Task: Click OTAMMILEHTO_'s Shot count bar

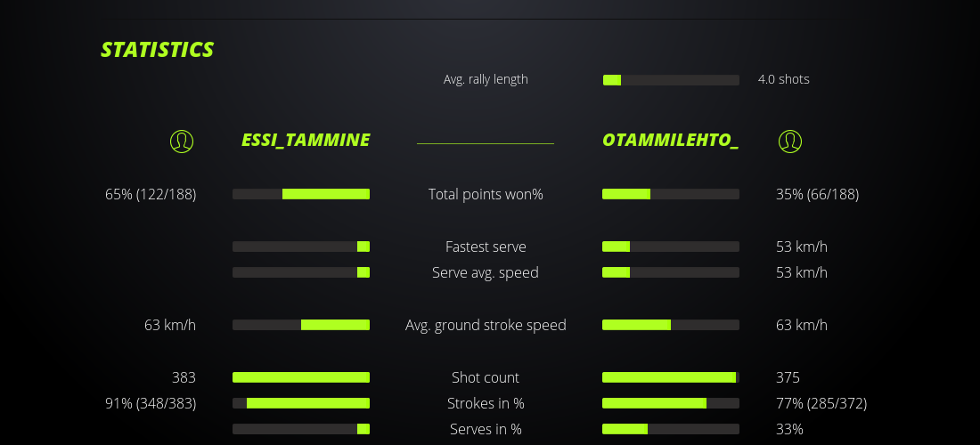Action: point(671,377)
